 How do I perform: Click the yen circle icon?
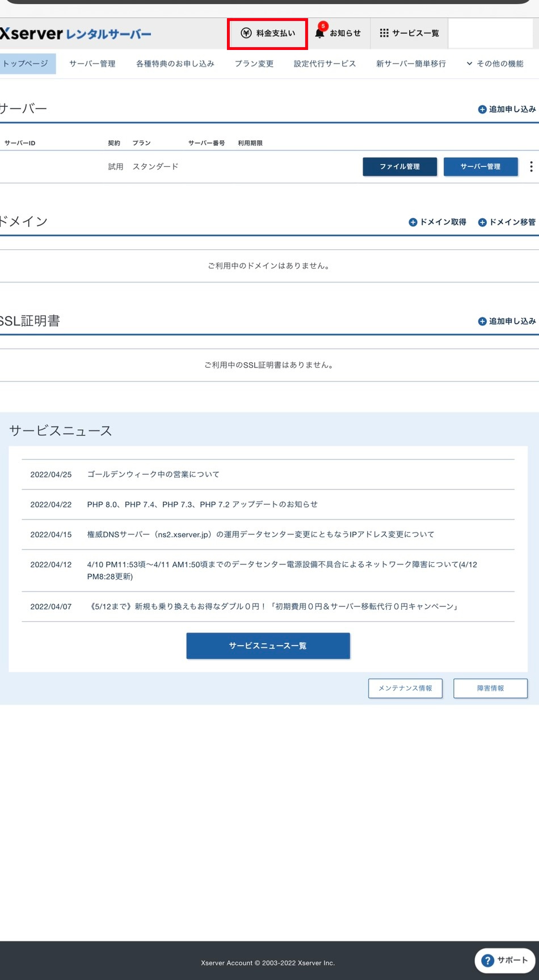click(246, 33)
